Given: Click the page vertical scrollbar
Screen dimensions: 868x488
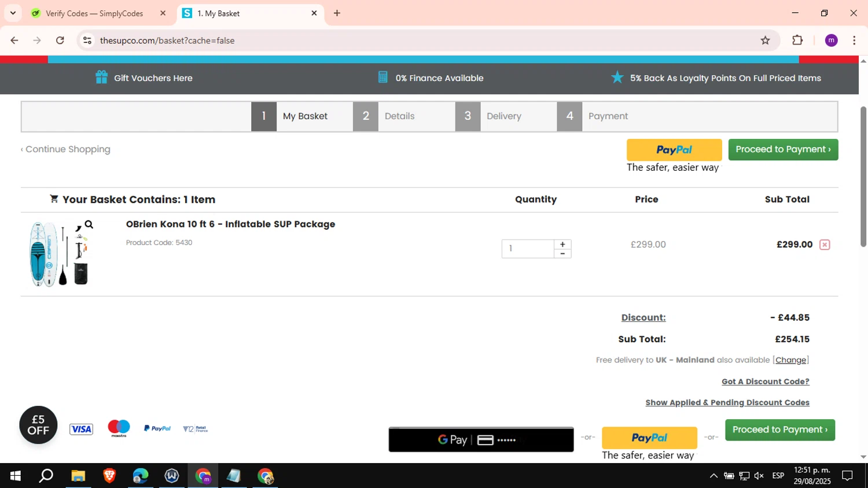Looking at the screenshot, I should click(x=863, y=177).
